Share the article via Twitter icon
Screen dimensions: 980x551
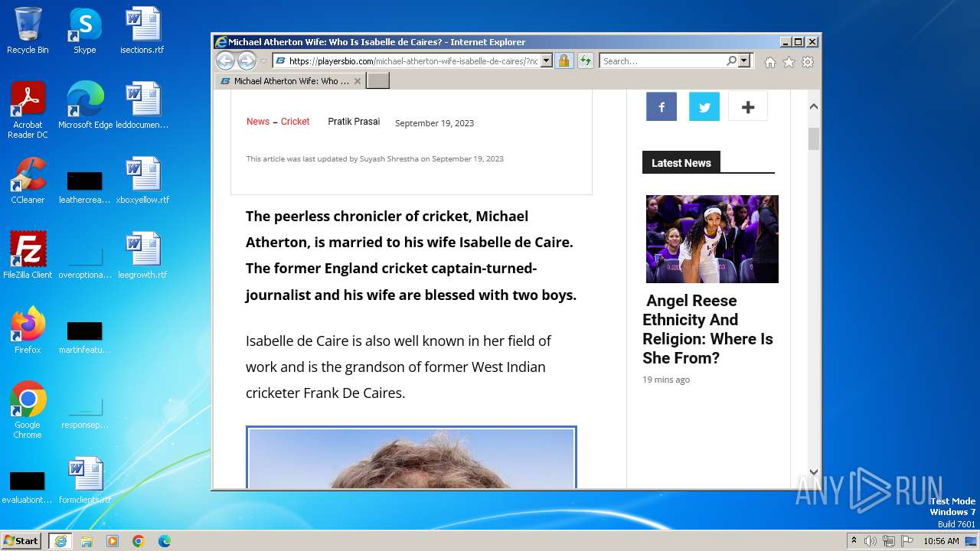tap(704, 107)
